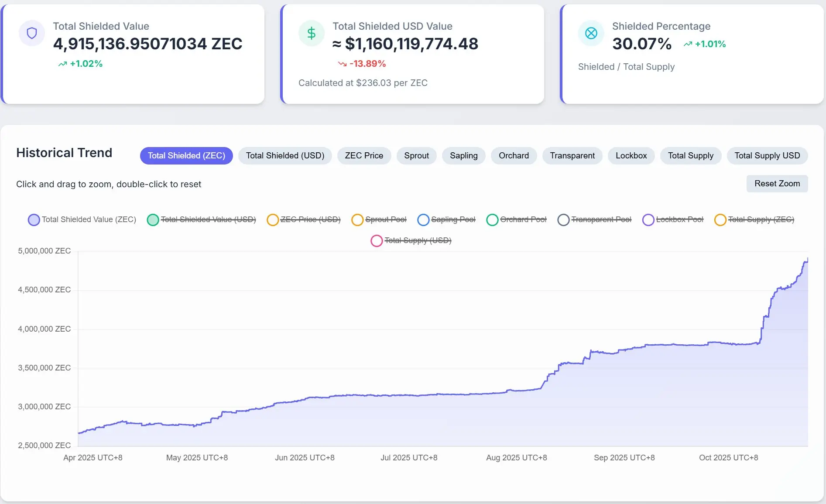
Task: Click the 30.07% shielded percentage value
Action: [x=642, y=44]
